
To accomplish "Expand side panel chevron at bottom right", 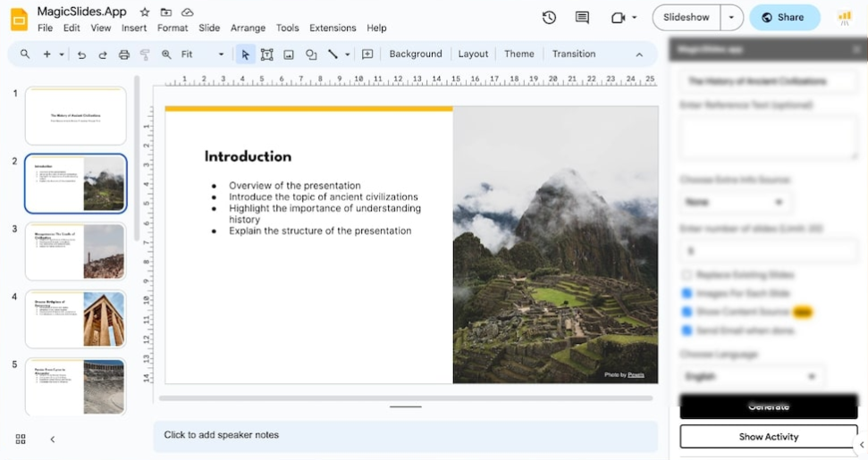I will [862, 445].
